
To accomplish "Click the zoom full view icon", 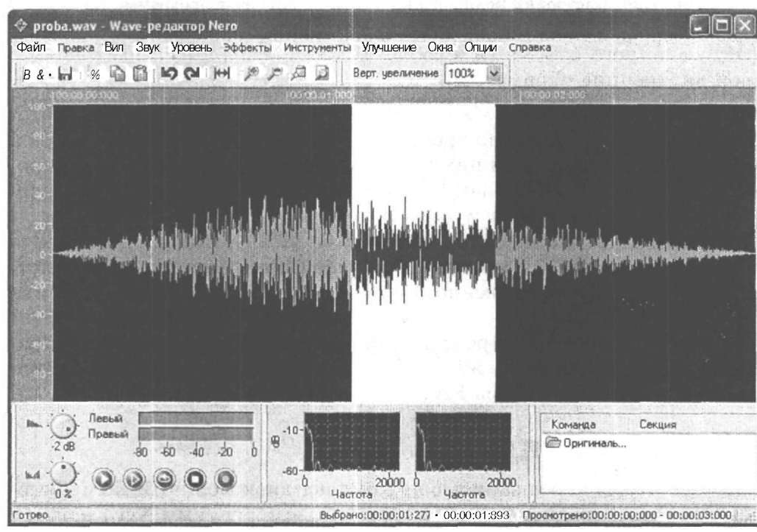I will (x=322, y=74).
